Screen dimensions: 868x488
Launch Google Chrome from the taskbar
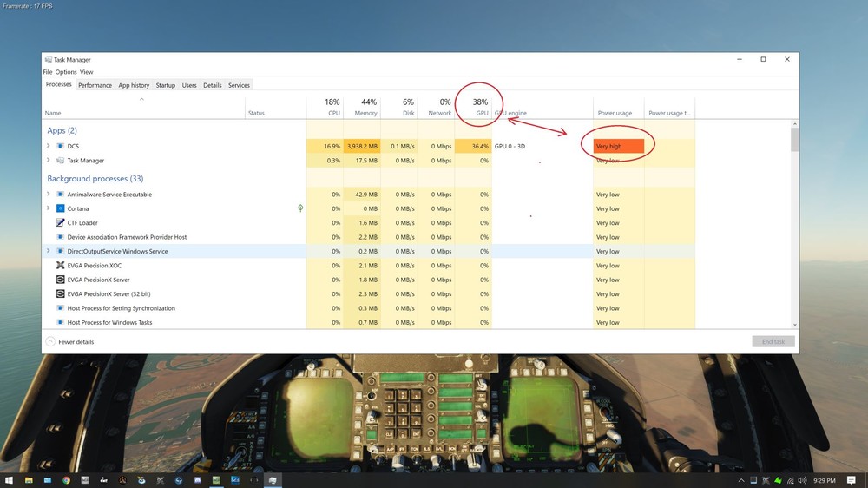pyautogui.click(x=67, y=480)
